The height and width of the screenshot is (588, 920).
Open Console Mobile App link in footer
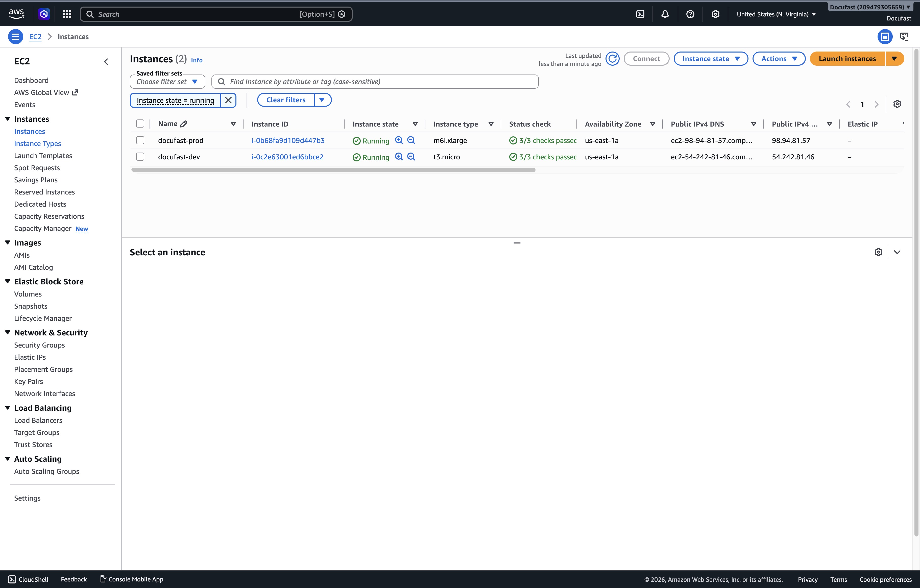coord(131,579)
